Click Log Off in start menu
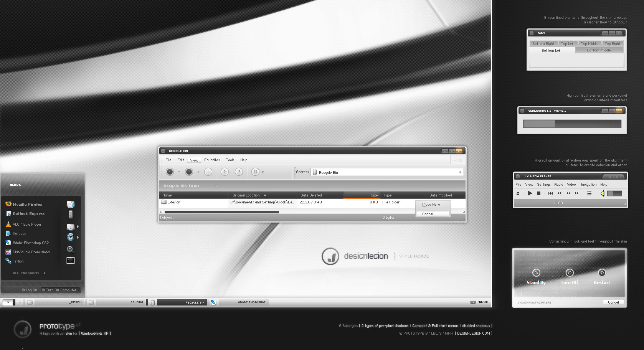This screenshot has height=350, width=644. 30,290
